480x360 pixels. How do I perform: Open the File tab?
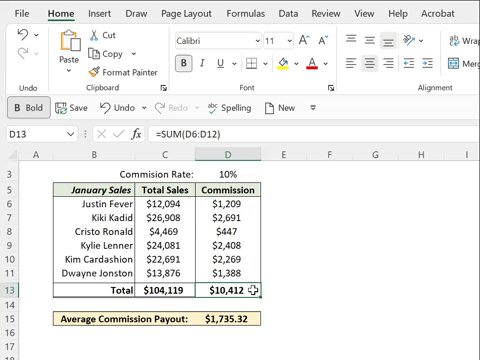tap(22, 14)
